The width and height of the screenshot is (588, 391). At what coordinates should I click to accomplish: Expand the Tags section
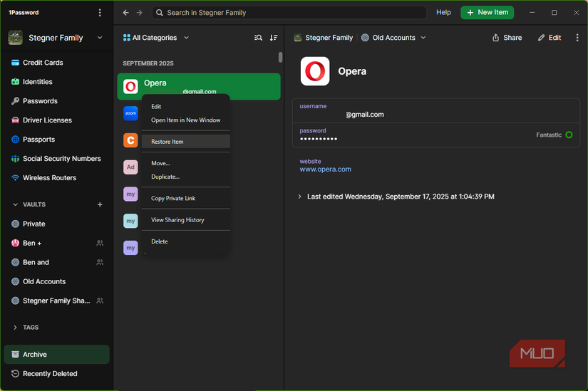(16, 328)
